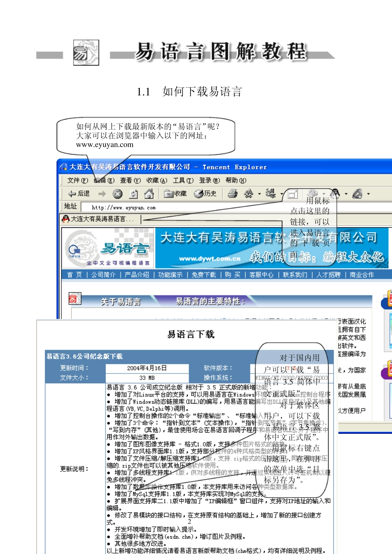Click the 更新时间 label
The image size is (392, 554).
(74, 368)
